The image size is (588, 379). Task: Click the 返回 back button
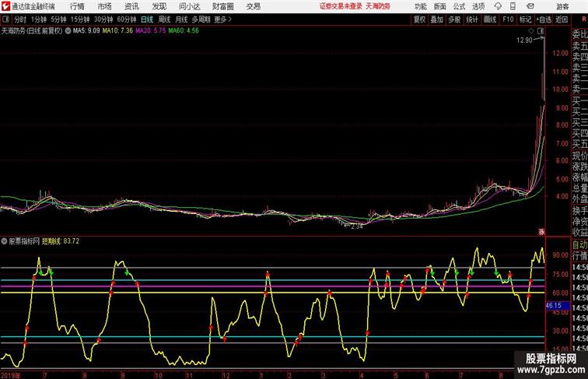tap(562, 19)
